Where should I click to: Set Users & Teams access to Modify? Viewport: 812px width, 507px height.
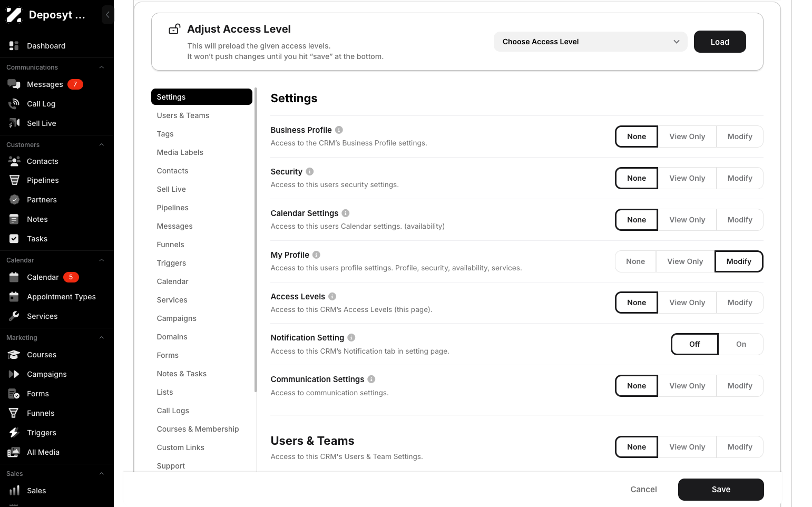point(740,447)
